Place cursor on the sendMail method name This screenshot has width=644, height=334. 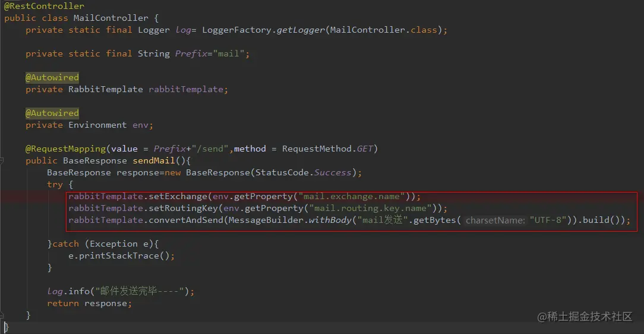coord(154,160)
